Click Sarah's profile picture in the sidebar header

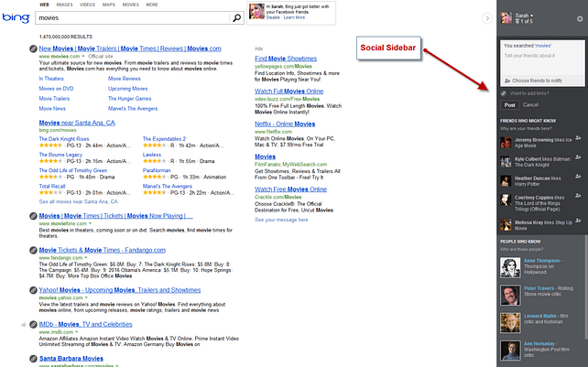506,17
